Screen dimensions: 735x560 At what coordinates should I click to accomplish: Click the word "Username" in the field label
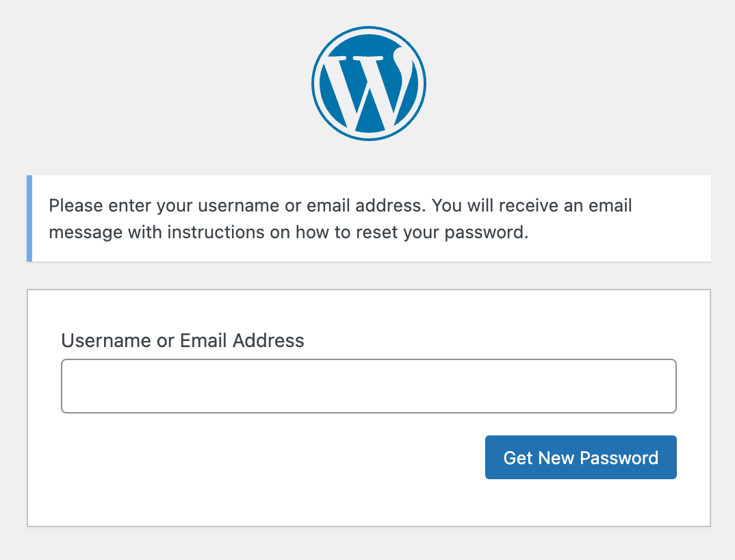tap(106, 340)
